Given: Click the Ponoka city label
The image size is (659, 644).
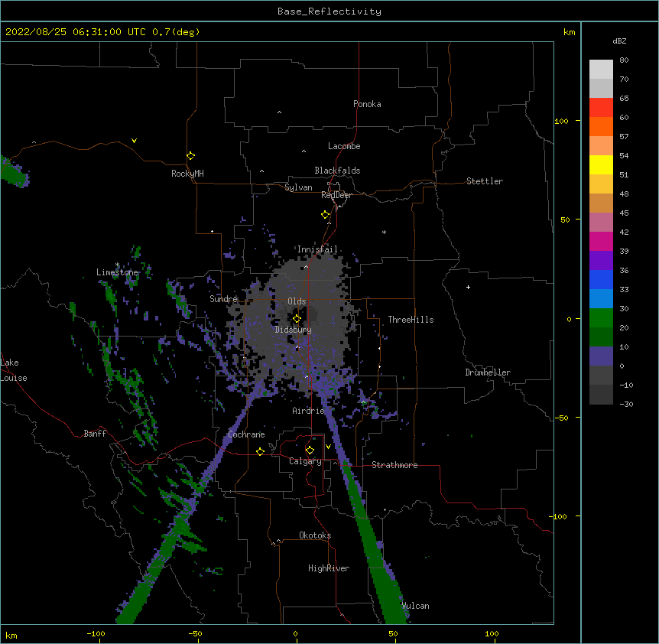Looking at the screenshot, I should [367, 104].
